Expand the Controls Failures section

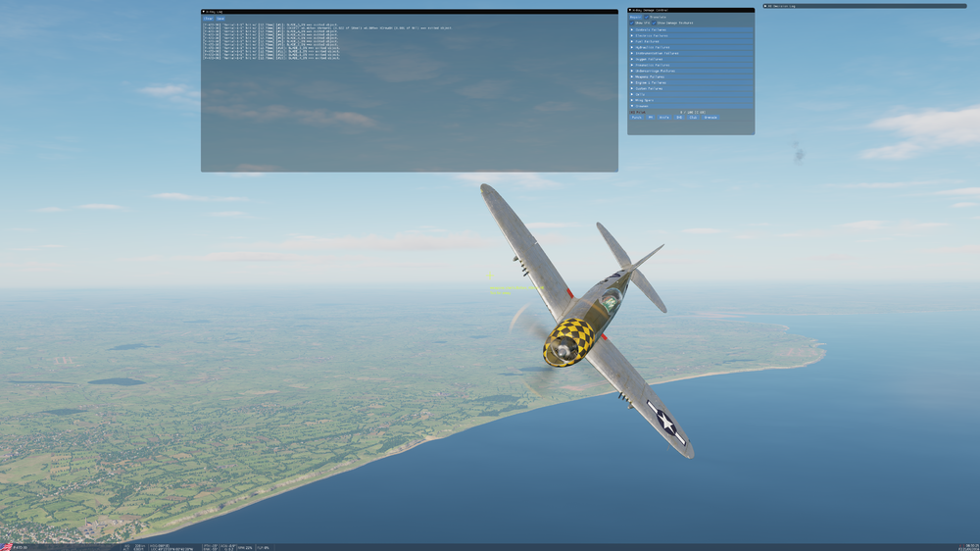pos(691,29)
